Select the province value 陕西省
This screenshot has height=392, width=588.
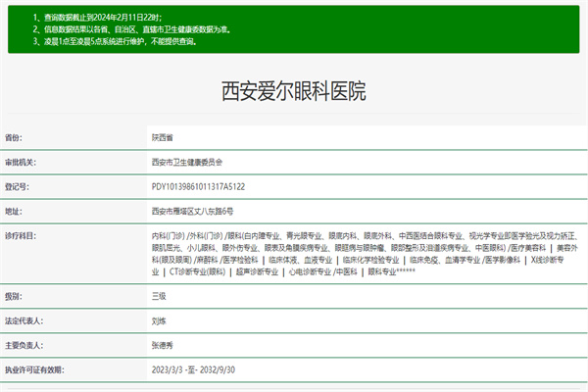tap(163, 137)
